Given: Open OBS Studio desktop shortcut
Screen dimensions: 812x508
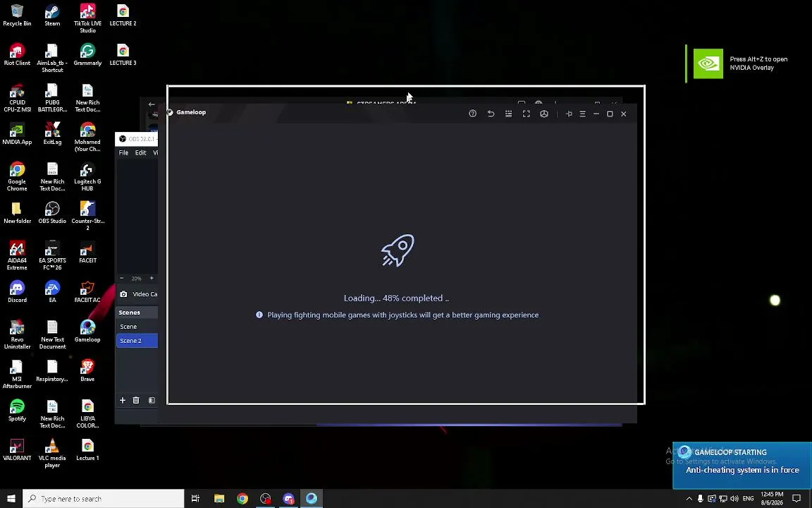Looking at the screenshot, I should pos(52,213).
